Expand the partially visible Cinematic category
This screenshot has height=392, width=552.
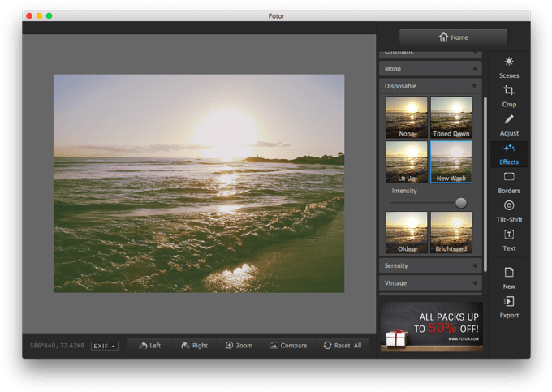[x=430, y=54]
